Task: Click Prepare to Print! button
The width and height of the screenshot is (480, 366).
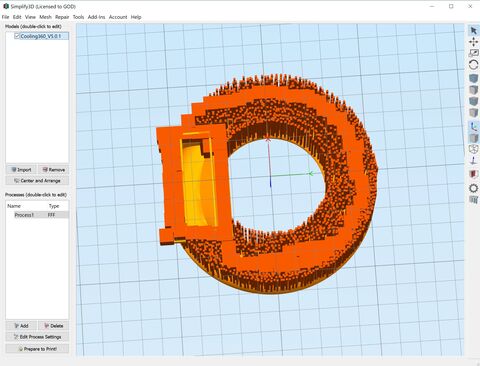Action: point(37,349)
